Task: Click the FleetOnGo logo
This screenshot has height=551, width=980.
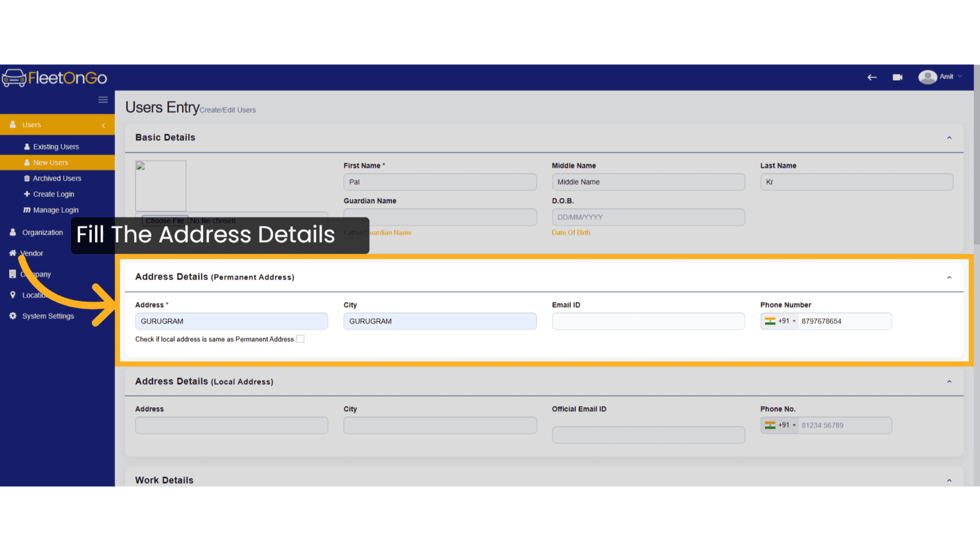Action: click(x=55, y=78)
